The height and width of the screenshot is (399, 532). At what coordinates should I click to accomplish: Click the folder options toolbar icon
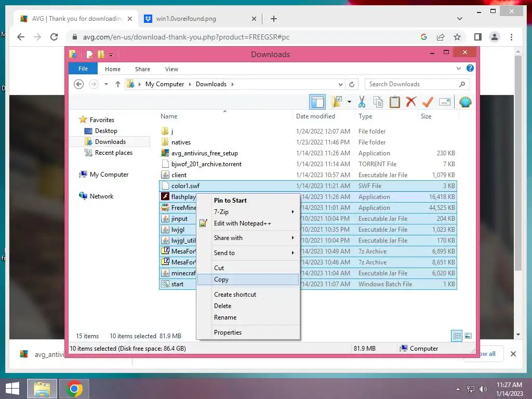tap(337, 101)
